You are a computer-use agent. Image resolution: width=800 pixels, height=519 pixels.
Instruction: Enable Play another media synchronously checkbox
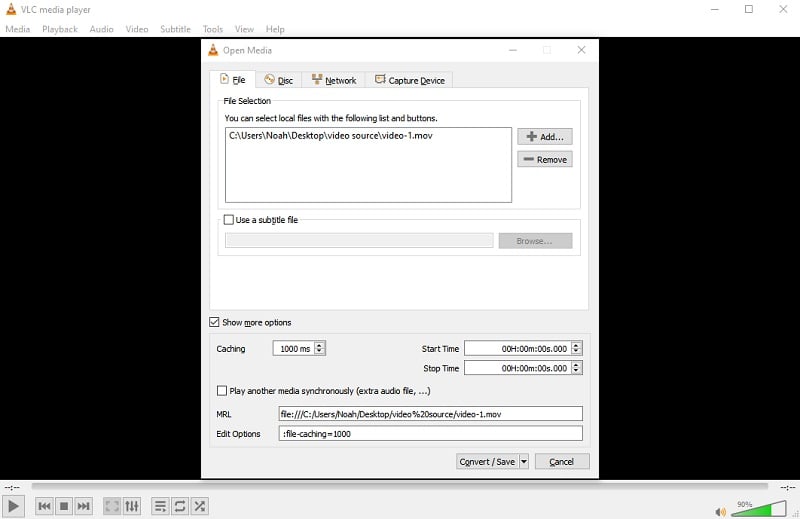point(222,391)
